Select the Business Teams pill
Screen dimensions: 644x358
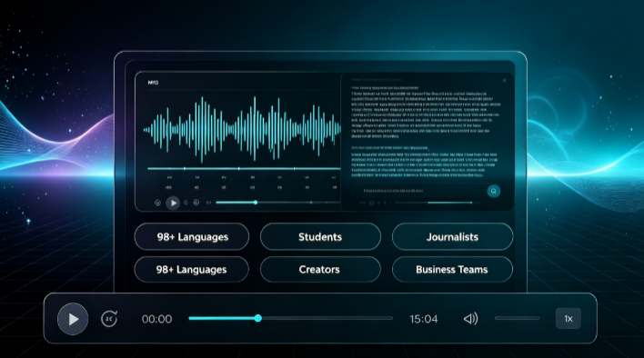click(452, 270)
